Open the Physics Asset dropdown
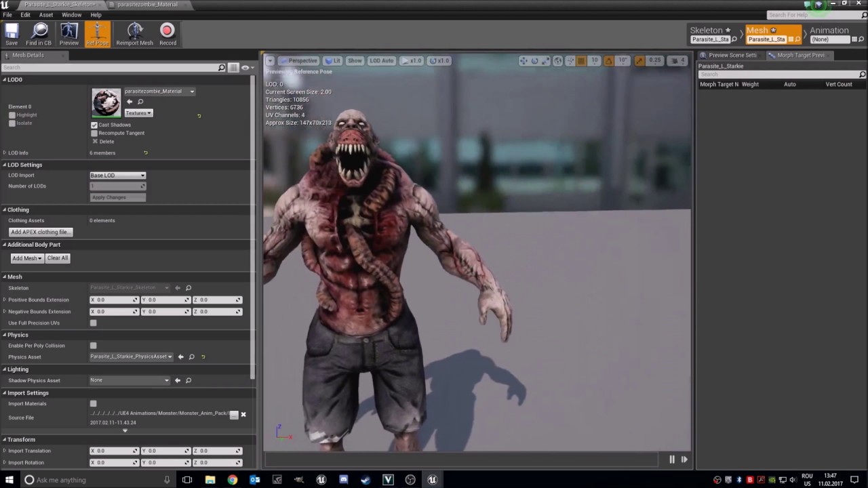Screen dimensions: 868x488 (x=132, y=357)
